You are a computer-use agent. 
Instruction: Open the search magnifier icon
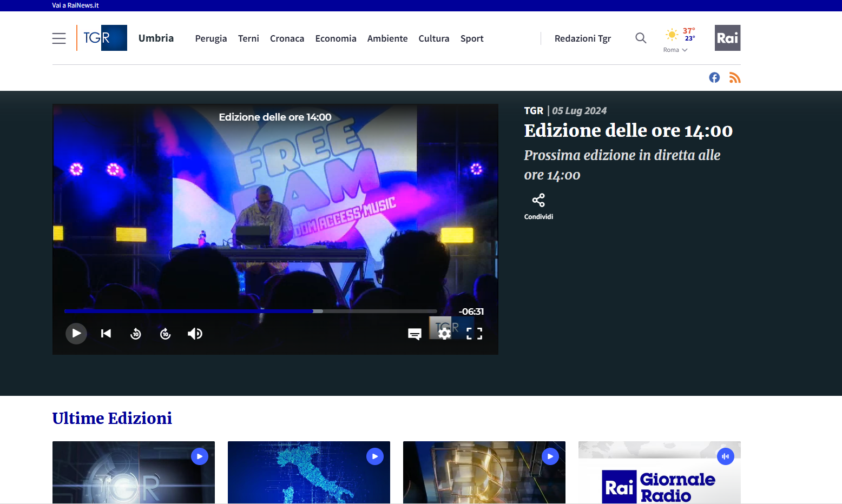point(641,38)
